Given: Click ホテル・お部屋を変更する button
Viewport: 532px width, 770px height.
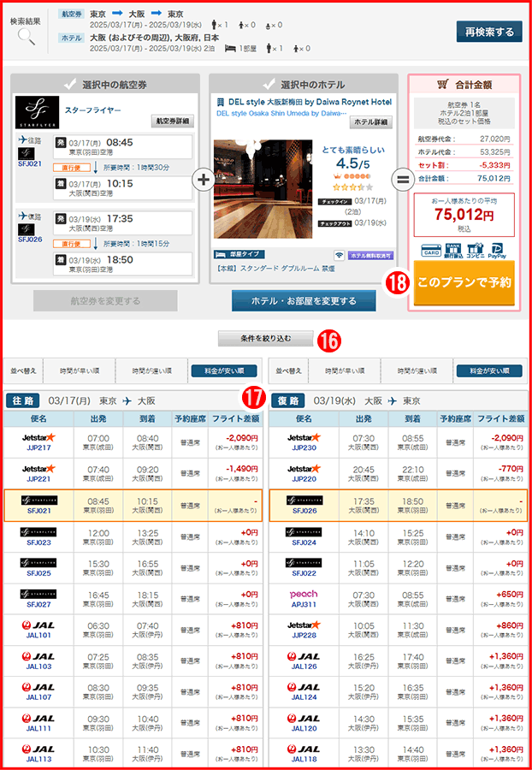Looking at the screenshot, I should [304, 301].
